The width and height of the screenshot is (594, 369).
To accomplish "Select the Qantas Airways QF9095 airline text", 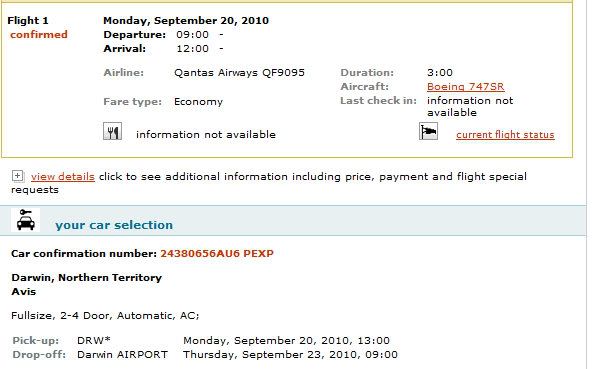I will [239, 72].
